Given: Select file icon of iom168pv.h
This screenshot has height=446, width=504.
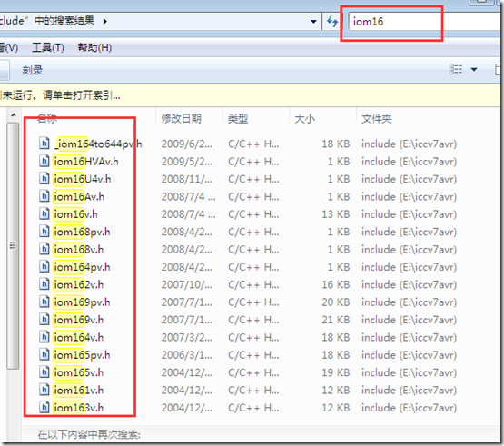Looking at the screenshot, I should pos(44,232).
